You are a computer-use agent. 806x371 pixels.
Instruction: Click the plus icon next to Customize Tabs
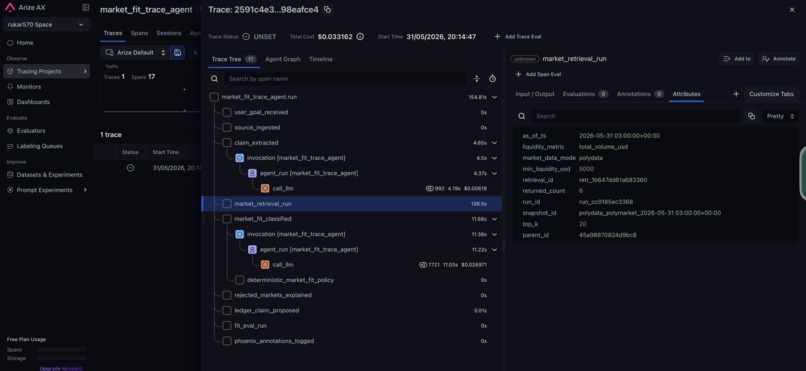(x=736, y=94)
